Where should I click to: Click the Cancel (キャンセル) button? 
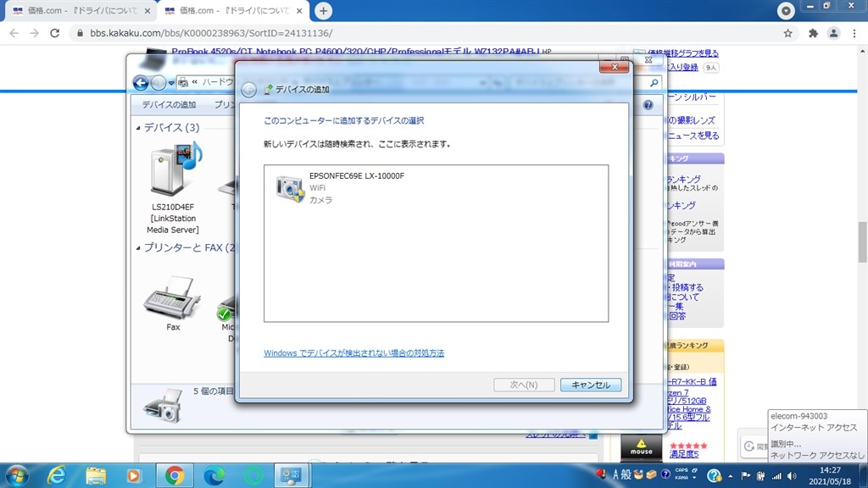[591, 385]
